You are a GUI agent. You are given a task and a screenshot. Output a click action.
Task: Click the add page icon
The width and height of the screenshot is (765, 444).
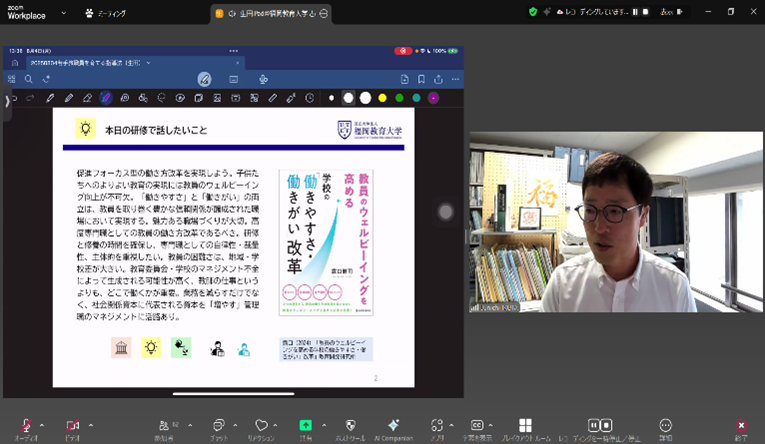[404, 79]
